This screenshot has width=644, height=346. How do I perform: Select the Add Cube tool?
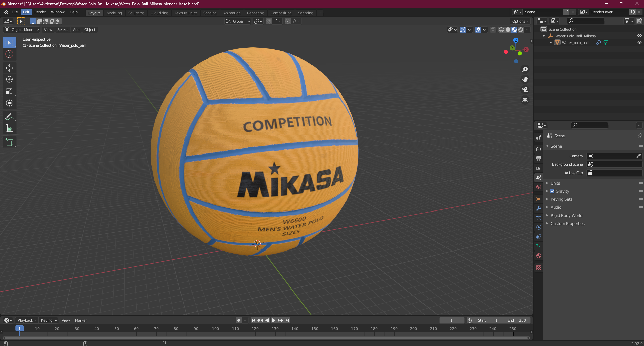(9, 142)
